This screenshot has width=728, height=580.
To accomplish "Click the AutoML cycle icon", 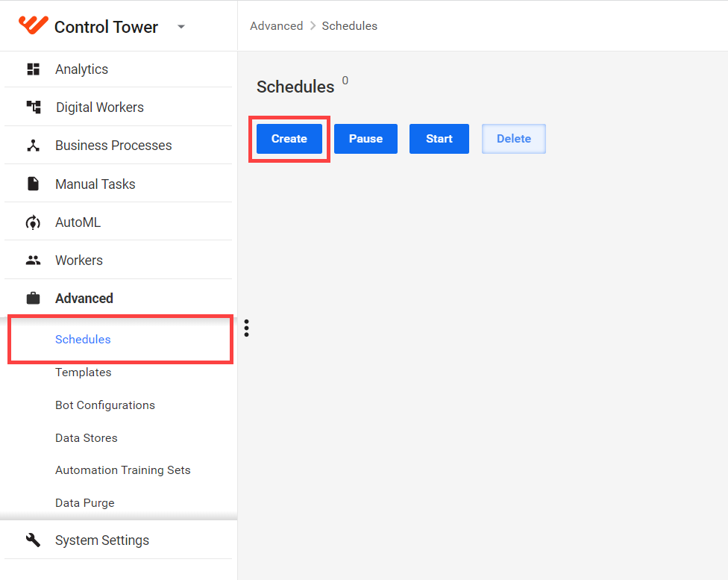I will 33,222.
